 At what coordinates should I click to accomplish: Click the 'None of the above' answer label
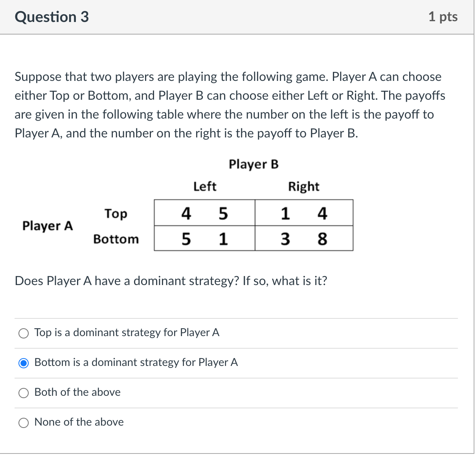pos(79,422)
